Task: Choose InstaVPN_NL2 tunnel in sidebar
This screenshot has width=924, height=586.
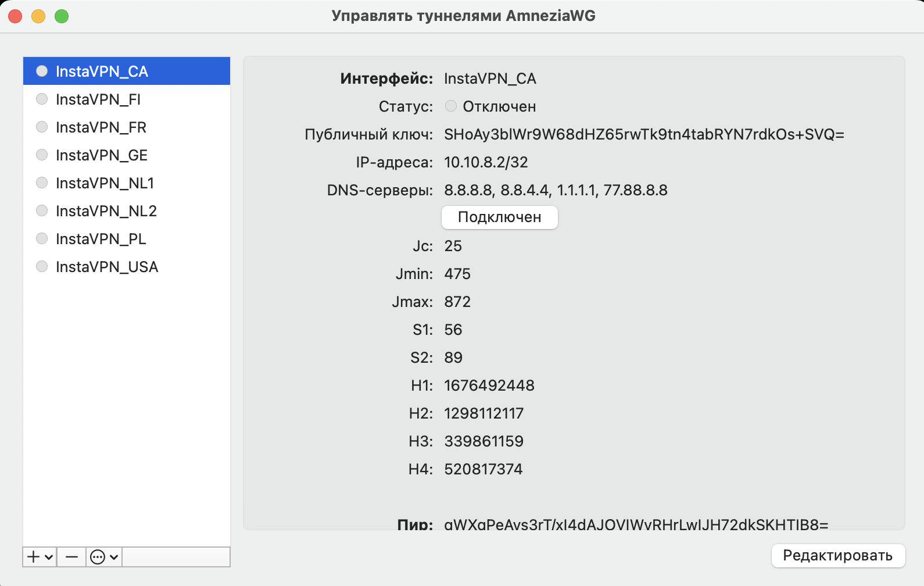Action: [x=106, y=210]
